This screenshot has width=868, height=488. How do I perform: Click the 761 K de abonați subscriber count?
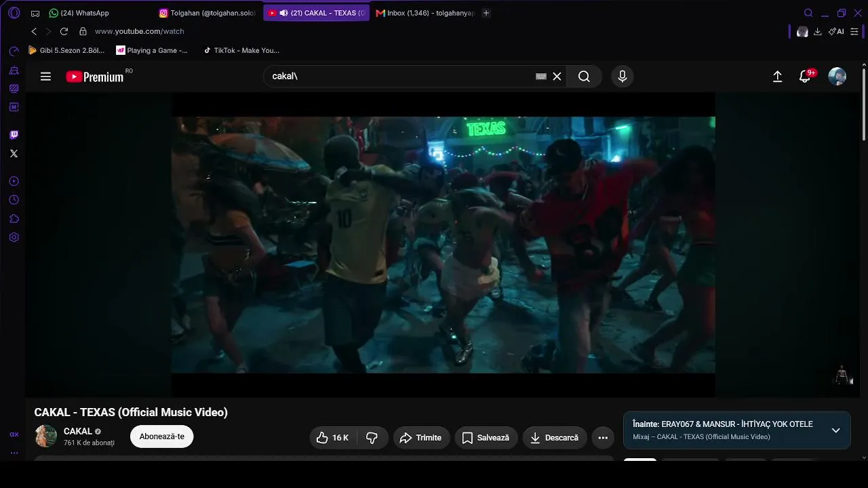click(89, 443)
